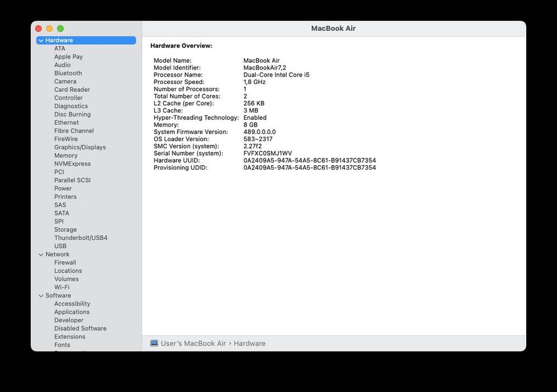Show Power information
Screen dimensions: 557x392
(63, 188)
